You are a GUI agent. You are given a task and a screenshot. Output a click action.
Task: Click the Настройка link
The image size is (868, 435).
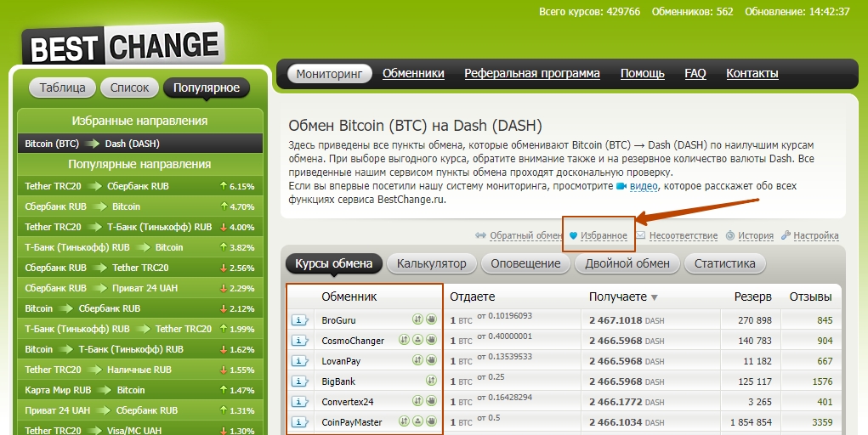click(x=816, y=235)
